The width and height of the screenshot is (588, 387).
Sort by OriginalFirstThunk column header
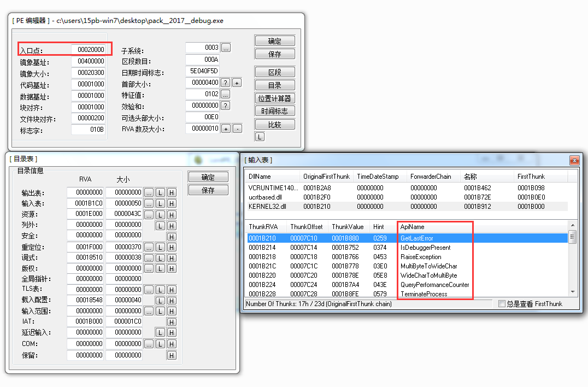pos(326,177)
